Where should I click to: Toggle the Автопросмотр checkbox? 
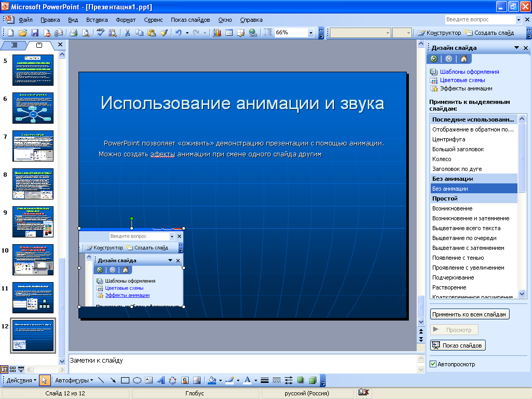tap(433, 364)
